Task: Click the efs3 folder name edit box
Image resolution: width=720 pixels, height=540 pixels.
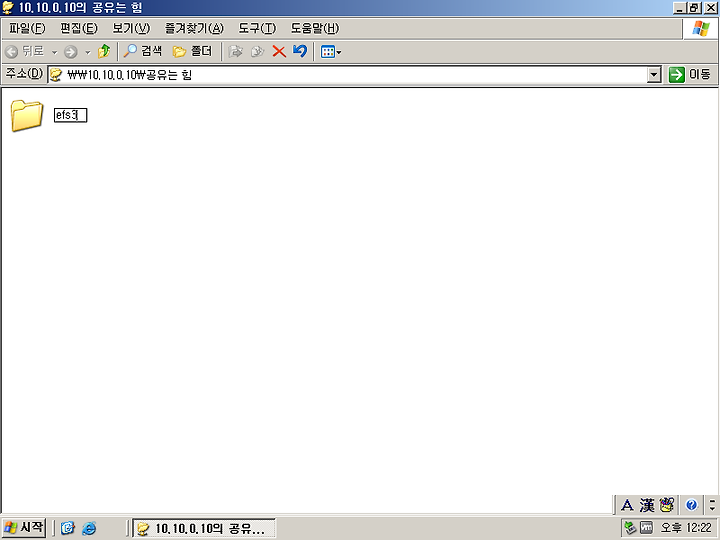Action: point(70,115)
